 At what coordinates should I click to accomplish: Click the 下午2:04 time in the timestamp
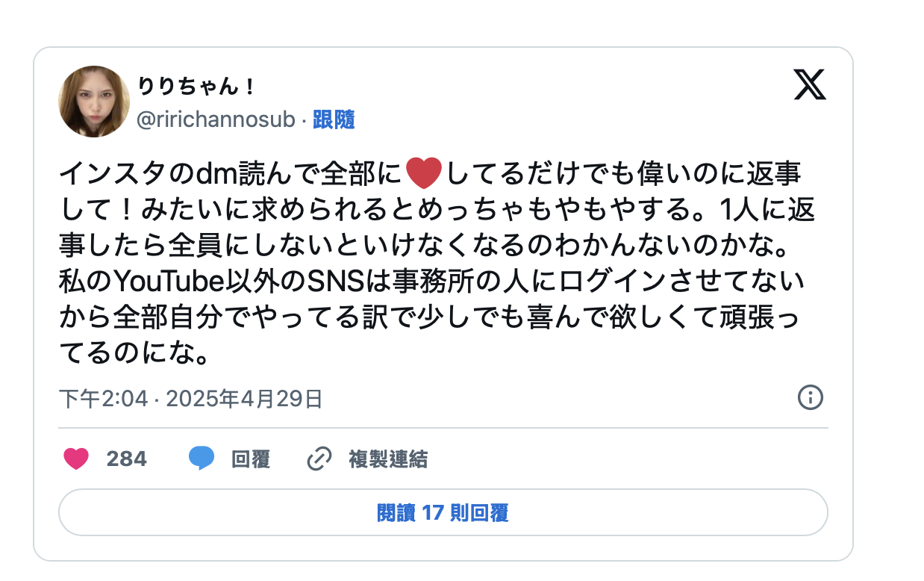[103, 399]
